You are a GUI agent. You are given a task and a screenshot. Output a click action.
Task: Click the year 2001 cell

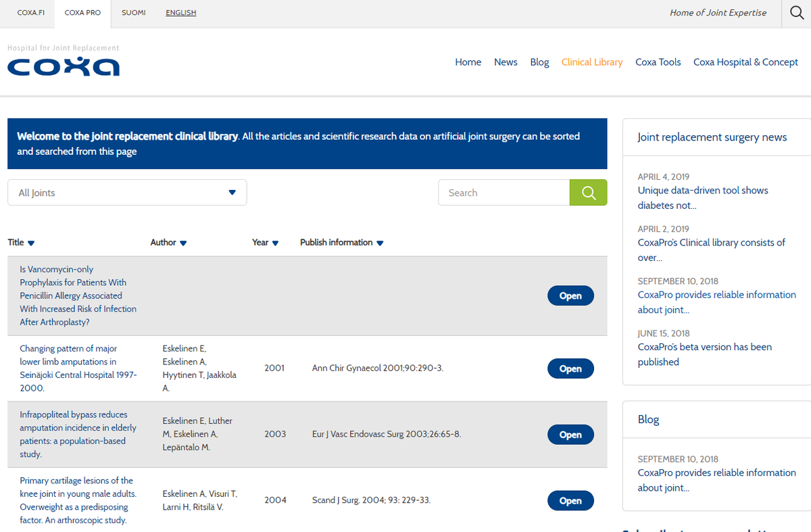[x=274, y=368]
